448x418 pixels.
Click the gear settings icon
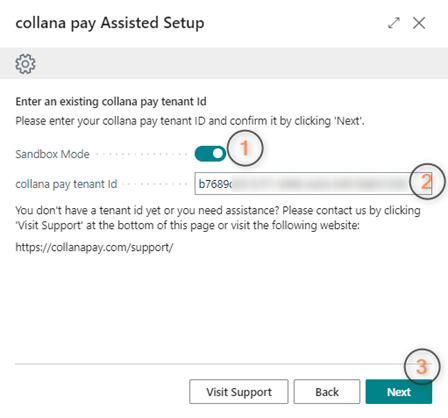25,64
